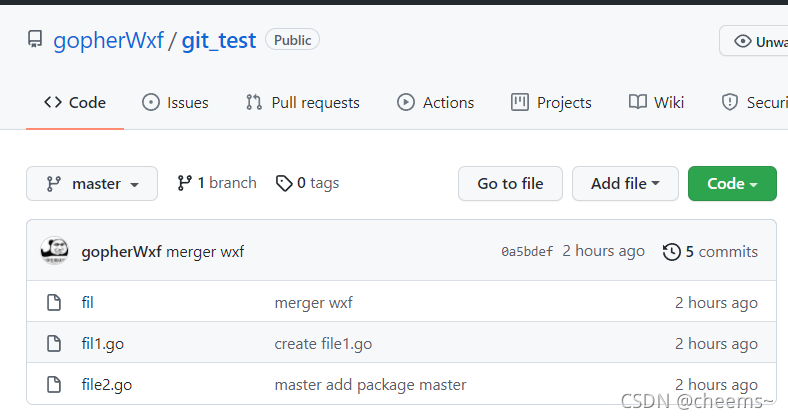
Task: Click the branch icon beside 1 branch
Action: [x=184, y=183]
